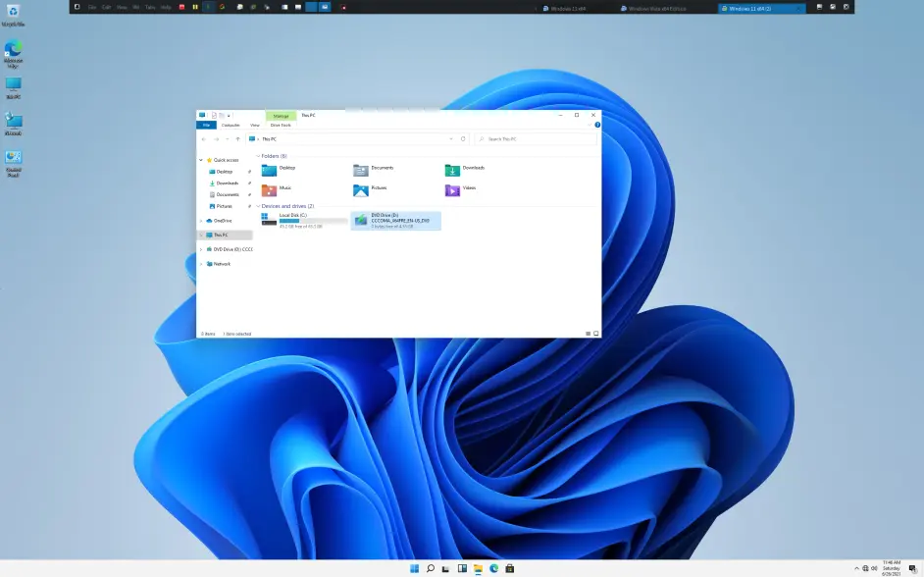Screen dimensions: 924x577
Task: Click the Properties icon in the title bar
Action: coord(214,116)
